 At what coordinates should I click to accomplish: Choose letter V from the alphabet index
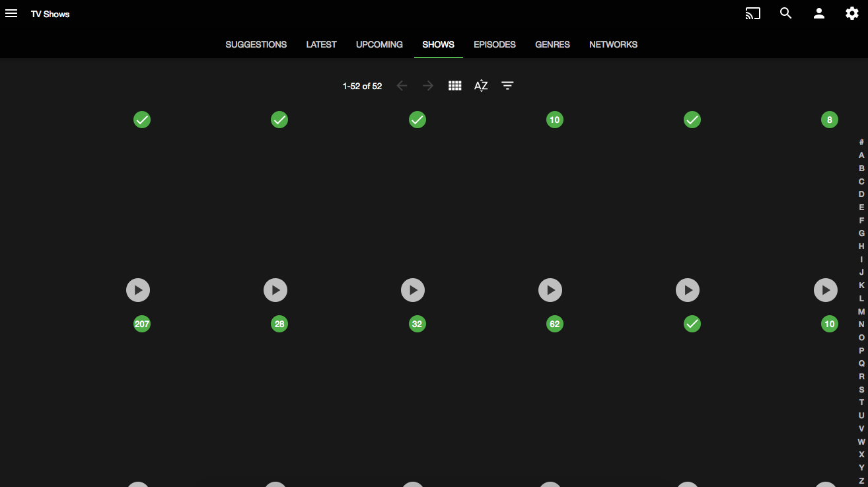coord(861,429)
